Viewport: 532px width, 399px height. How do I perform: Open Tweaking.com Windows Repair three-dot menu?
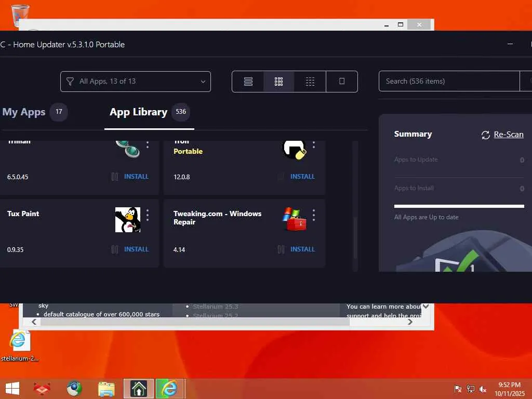(314, 215)
